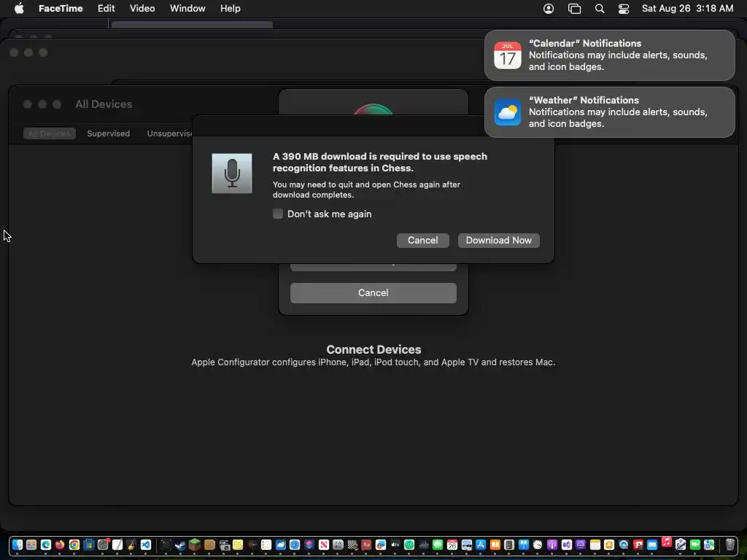747x560 pixels.
Task: Open Shortcuts from the Dock
Action: tap(309, 545)
